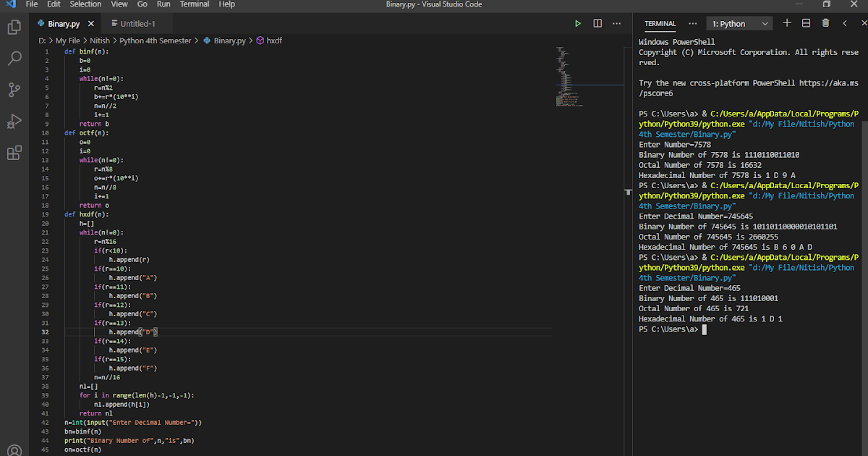Open the Help menu
The image size is (868, 456).
[227, 4]
